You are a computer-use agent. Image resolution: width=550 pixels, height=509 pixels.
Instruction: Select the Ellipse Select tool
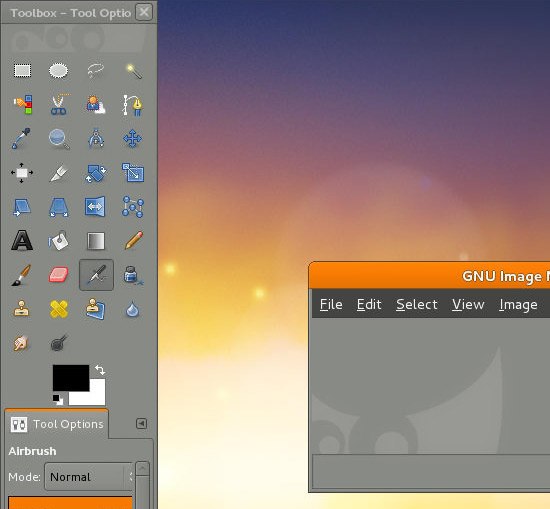[x=59, y=71]
